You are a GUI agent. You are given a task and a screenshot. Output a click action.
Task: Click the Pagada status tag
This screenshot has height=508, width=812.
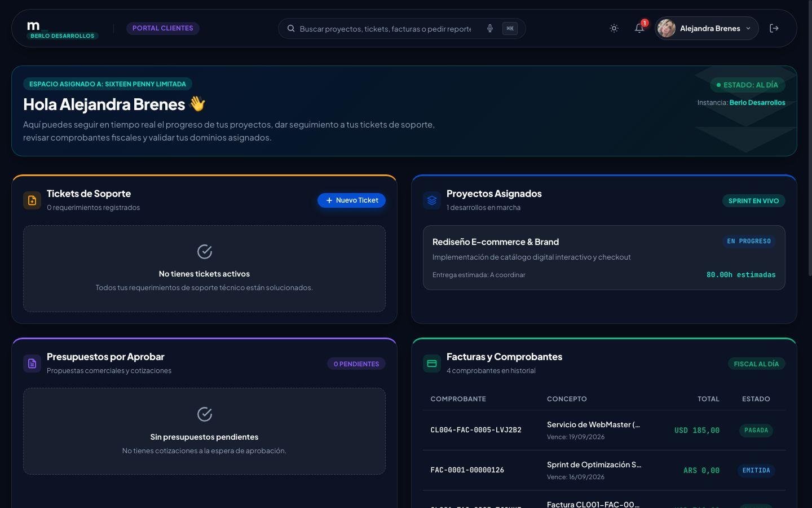click(756, 430)
